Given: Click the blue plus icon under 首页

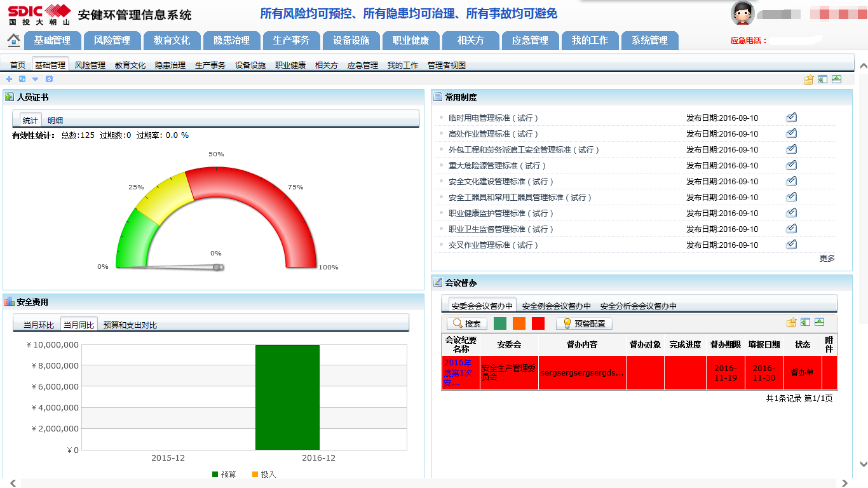Looking at the screenshot, I should point(9,79).
